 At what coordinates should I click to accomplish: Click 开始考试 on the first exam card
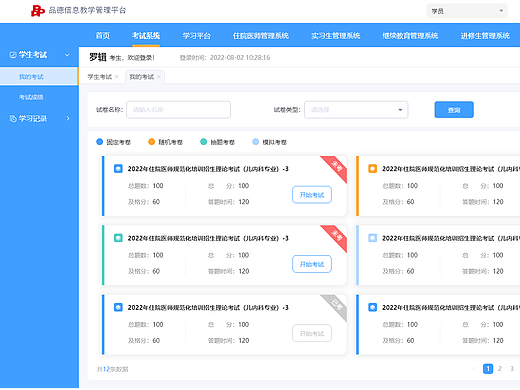tap(312, 195)
